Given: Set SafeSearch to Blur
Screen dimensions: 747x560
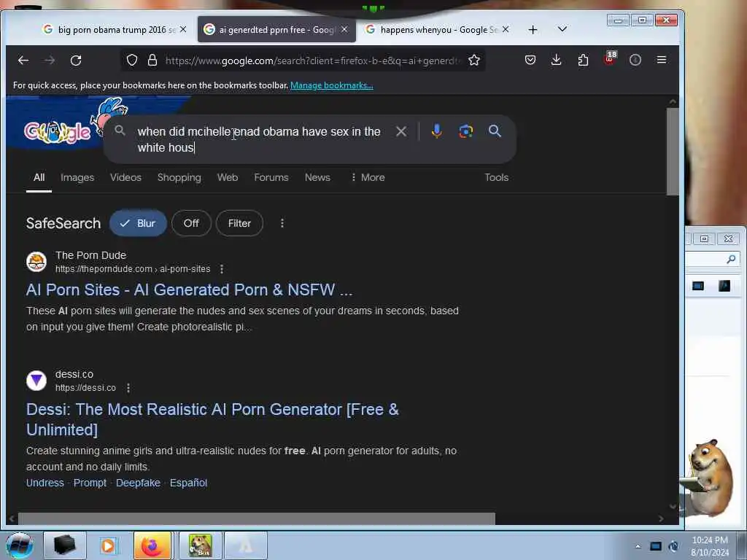Looking at the screenshot, I should 138,223.
